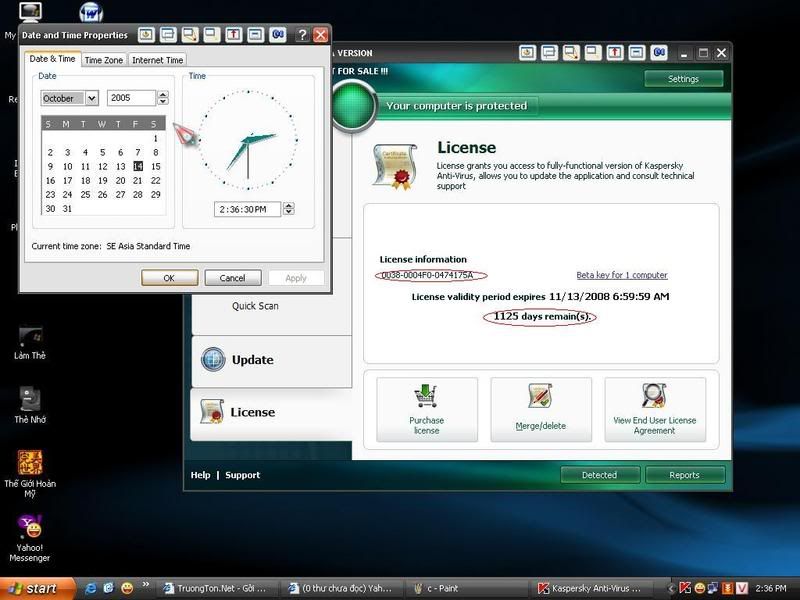This screenshot has height=600, width=800.
Task: Click dash-window icon in Date and Time title bar
Action: (256, 35)
